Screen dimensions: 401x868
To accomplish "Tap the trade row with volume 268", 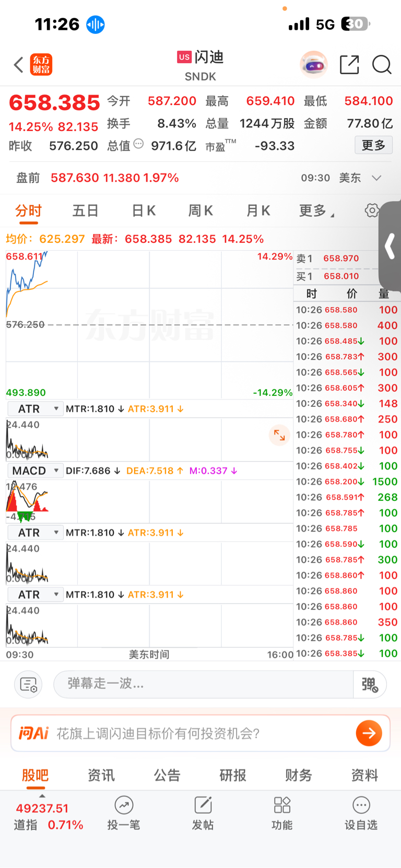I will pyautogui.click(x=347, y=497).
